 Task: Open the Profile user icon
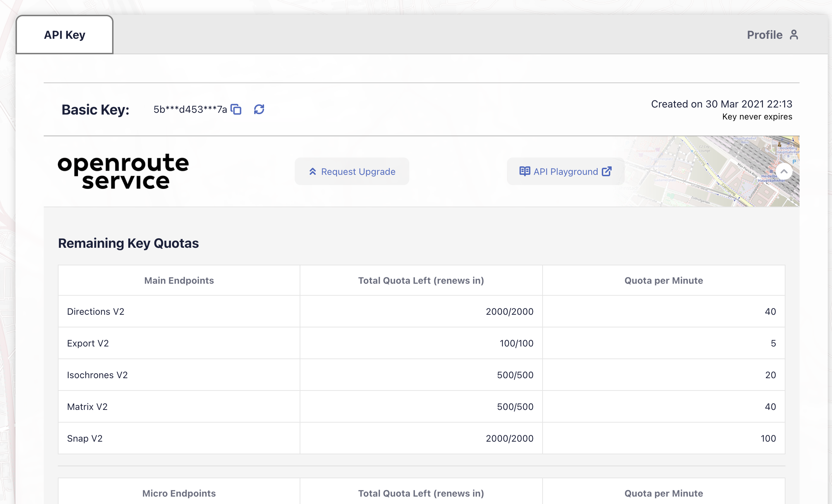click(x=794, y=35)
